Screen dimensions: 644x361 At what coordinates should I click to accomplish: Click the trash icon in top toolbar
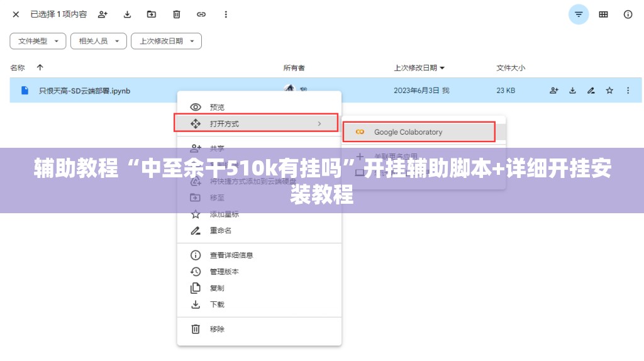(177, 14)
